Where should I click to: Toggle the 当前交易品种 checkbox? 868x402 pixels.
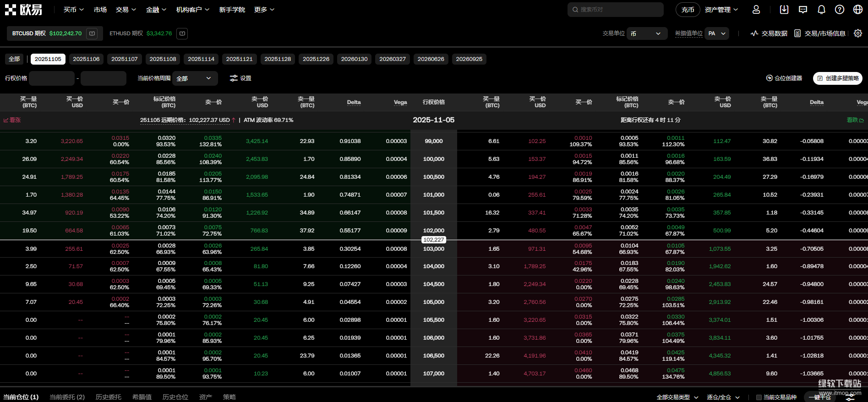coord(759,397)
